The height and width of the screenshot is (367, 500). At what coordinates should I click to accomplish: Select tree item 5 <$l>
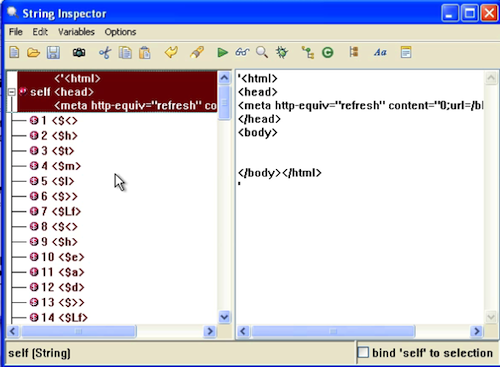(52, 181)
